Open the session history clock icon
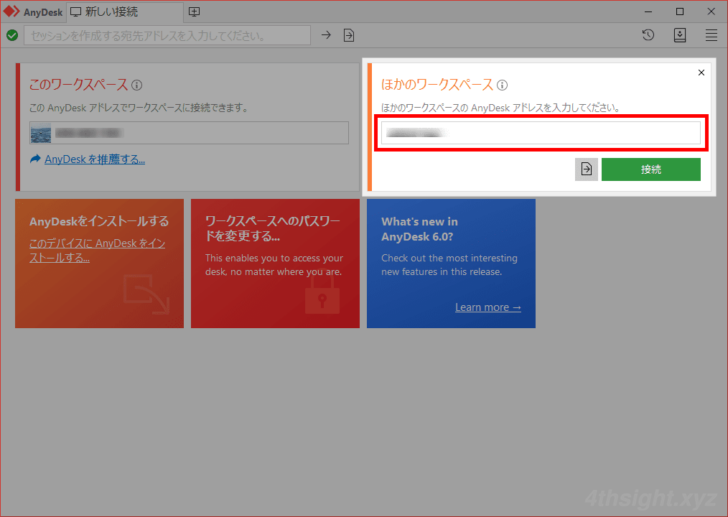Image resolution: width=728 pixels, height=517 pixels. (x=648, y=35)
